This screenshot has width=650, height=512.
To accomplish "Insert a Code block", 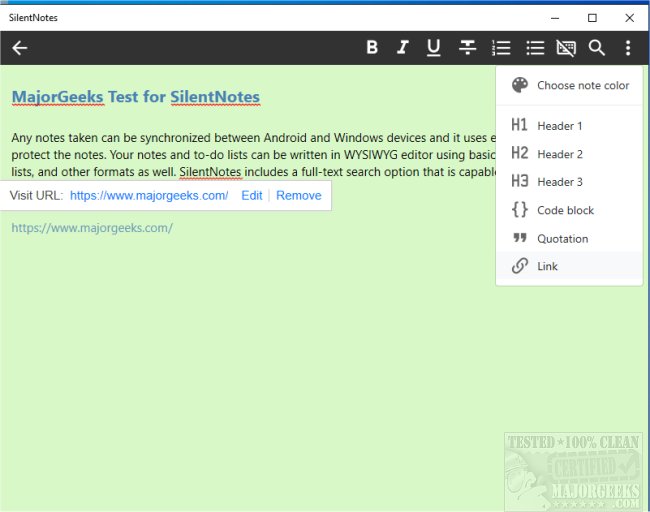I will pos(569,210).
